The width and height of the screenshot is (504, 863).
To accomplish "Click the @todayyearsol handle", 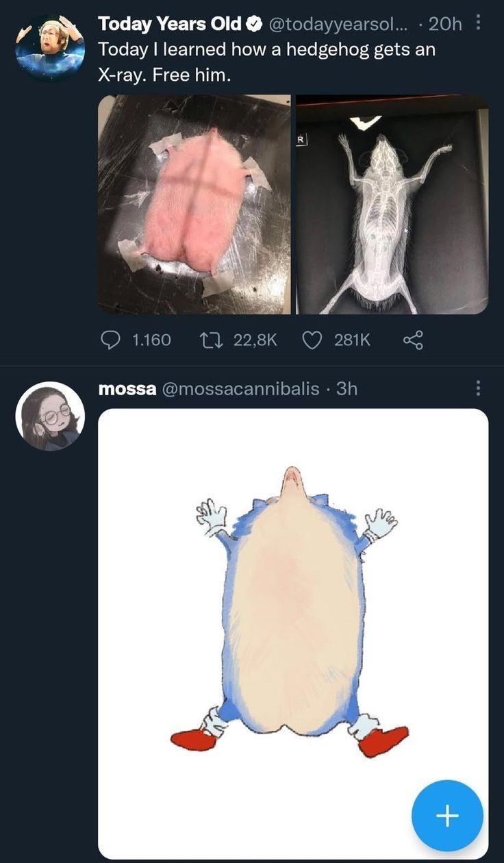I will [338, 25].
